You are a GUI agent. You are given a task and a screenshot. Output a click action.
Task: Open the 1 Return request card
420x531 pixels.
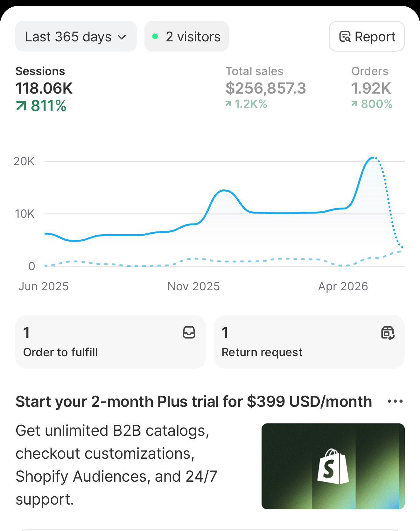click(x=309, y=342)
